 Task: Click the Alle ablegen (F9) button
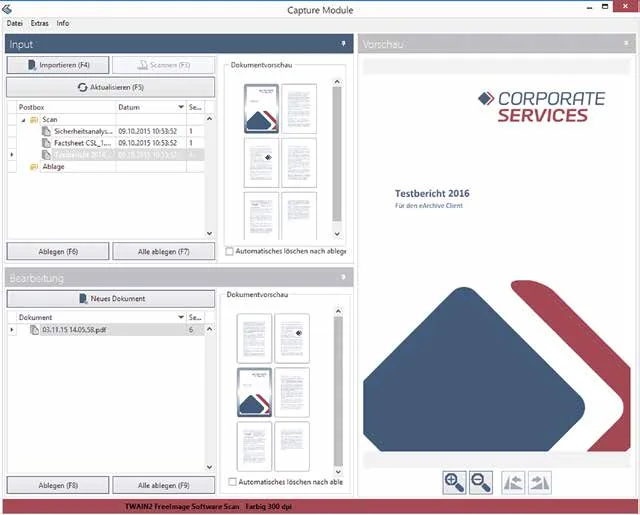click(x=164, y=485)
